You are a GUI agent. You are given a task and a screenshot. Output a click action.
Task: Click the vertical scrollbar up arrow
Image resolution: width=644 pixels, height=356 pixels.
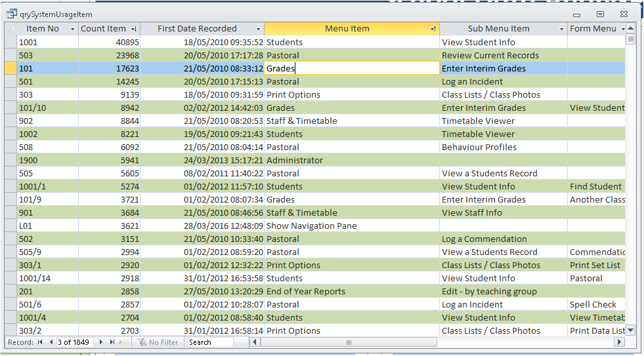coord(630,28)
